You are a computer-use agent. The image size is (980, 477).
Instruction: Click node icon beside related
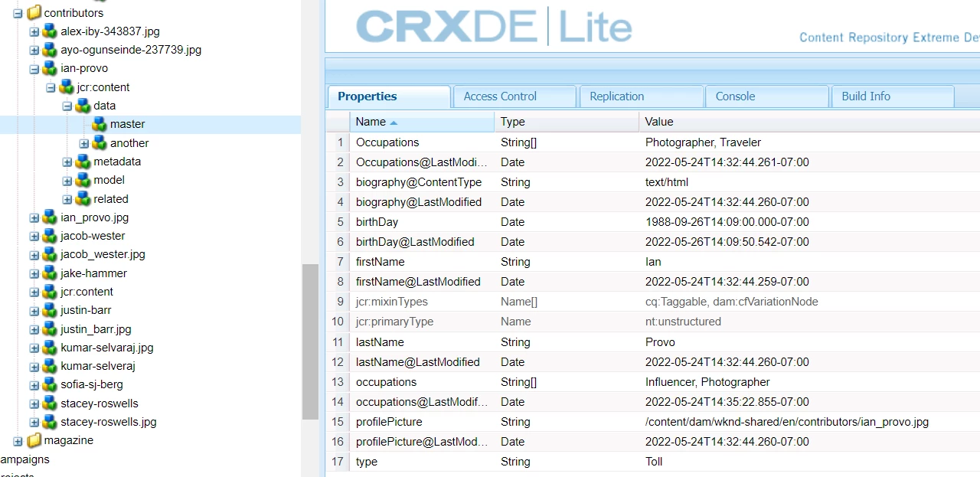pyautogui.click(x=83, y=199)
